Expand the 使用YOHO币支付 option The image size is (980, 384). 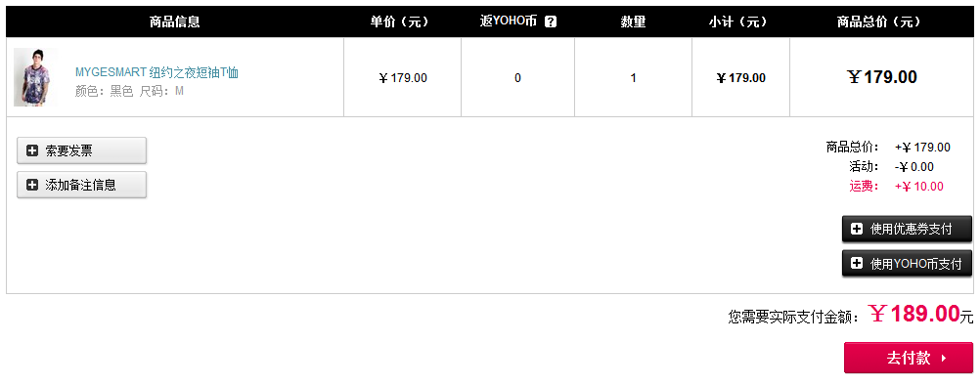click(907, 264)
